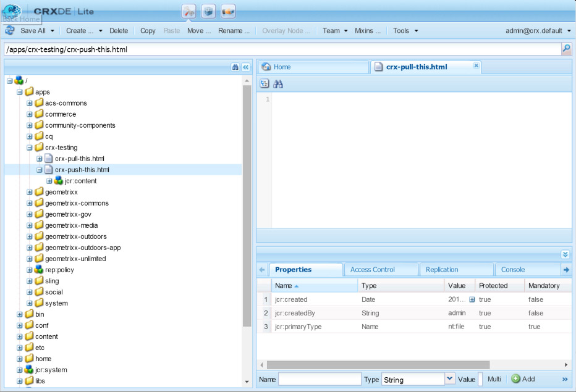576x392 pixels.
Task: Open the Team dropdown menu
Action: coord(334,31)
